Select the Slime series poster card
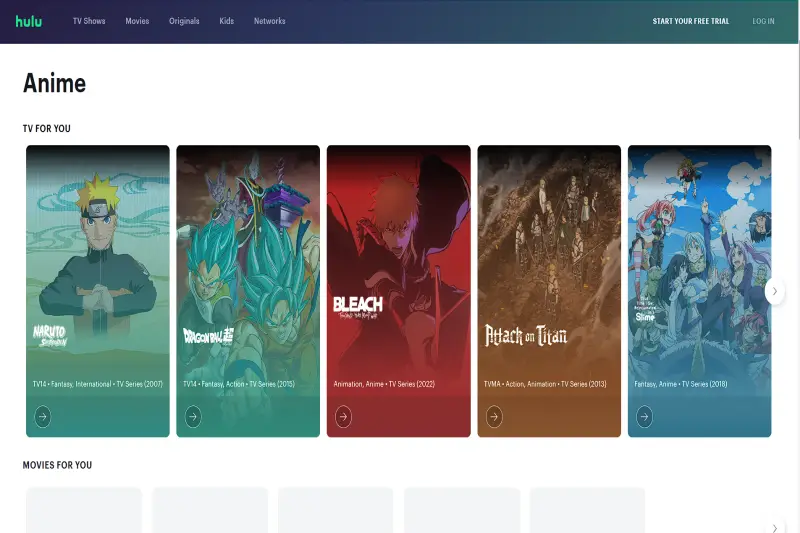 [x=699, y=291]
